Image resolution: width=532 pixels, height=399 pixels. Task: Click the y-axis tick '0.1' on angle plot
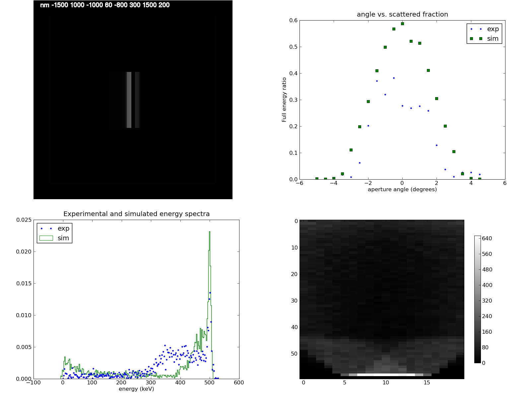294,153
